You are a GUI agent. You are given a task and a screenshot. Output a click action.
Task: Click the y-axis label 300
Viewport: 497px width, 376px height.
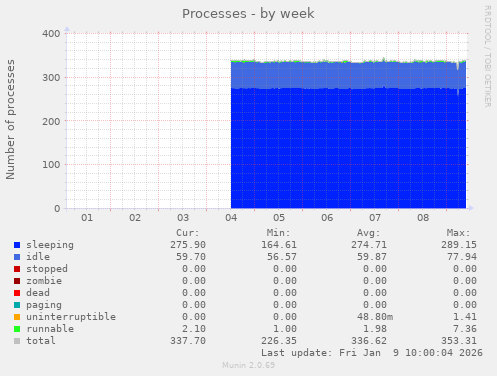[51, 78]
